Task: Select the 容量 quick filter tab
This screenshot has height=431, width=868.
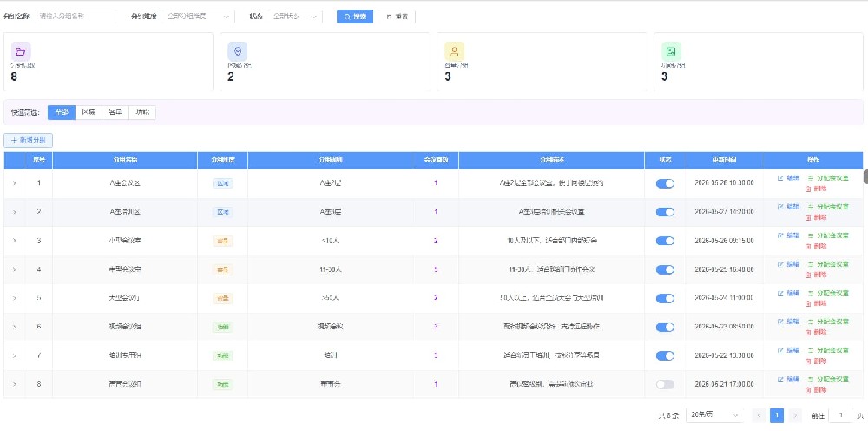Action: pyautogui.click(x=115, y=112)
